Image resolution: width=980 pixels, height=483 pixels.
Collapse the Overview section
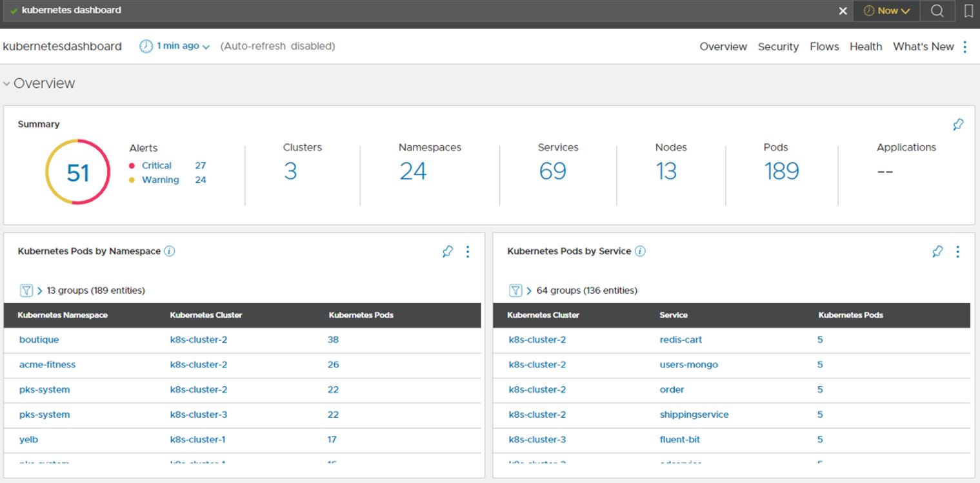point(6,84)
